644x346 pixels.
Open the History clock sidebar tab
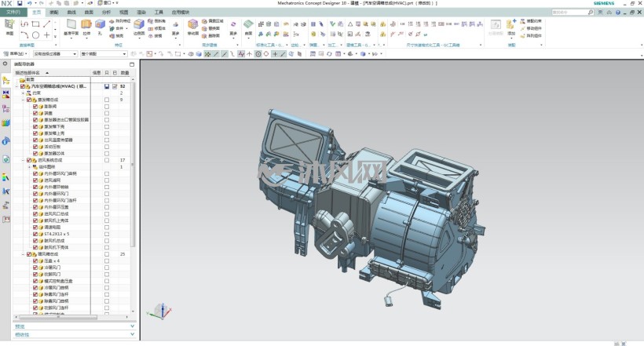[5, 159]
